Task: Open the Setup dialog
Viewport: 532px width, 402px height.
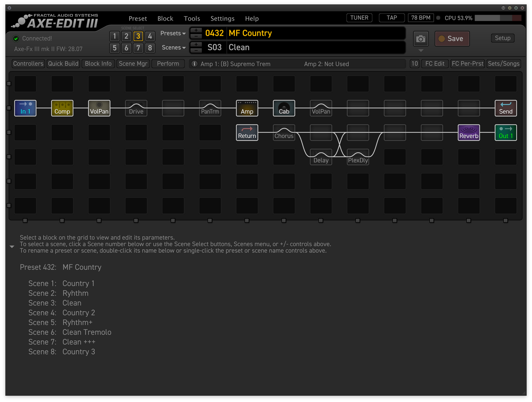Action: pyautogui.click(x=503, y=38)
